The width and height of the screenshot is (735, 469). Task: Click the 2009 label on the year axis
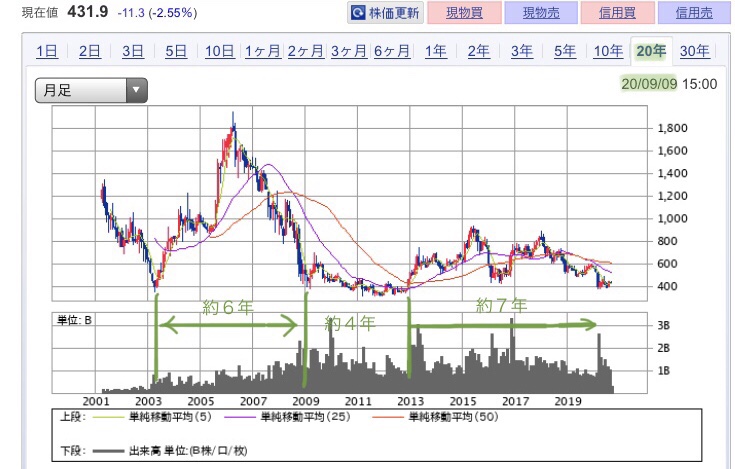click(x=306, y=402)
